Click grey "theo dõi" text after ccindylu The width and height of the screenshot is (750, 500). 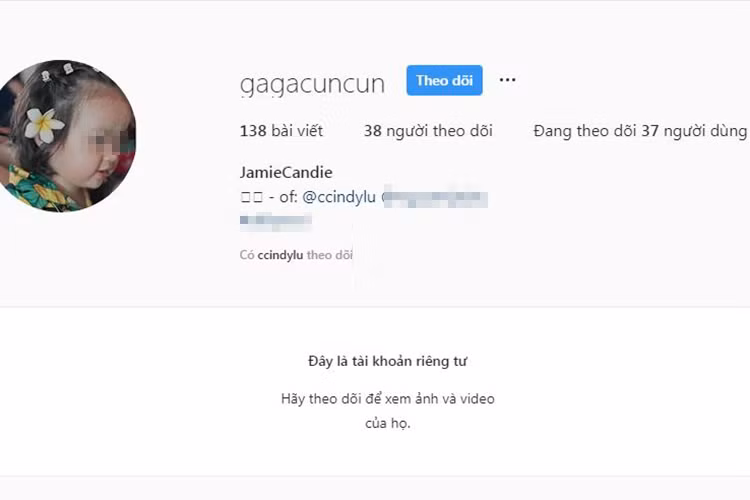point(330,255)
